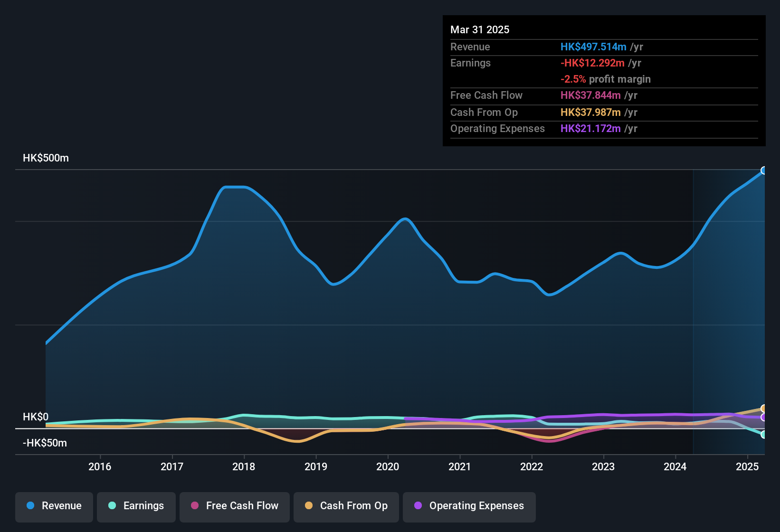Click the orange Cash From Op legend dot
Screen dimensions: 780x532
tap(309, 506)
